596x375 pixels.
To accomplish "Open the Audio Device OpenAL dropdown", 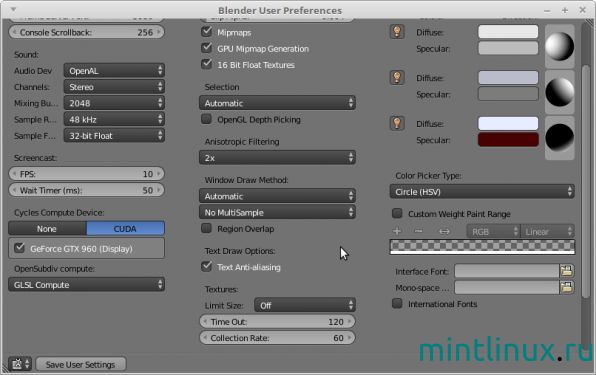I will point(114,71).
